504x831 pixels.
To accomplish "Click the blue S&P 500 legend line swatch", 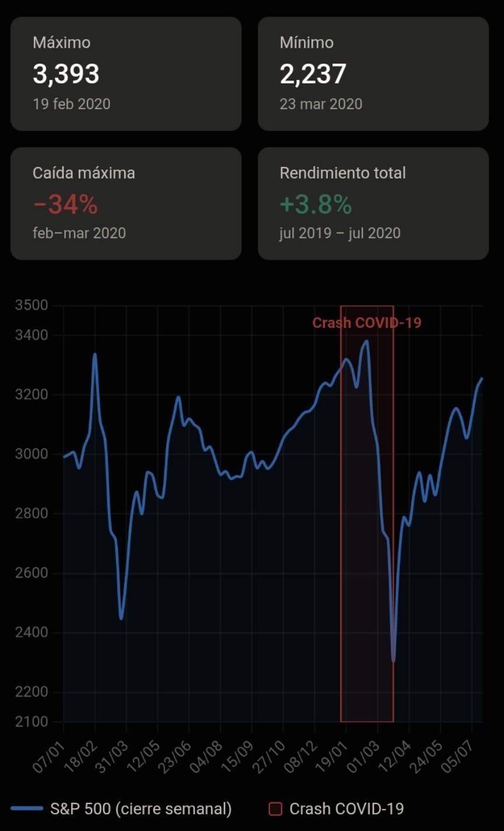I will [x=26, y=809].
